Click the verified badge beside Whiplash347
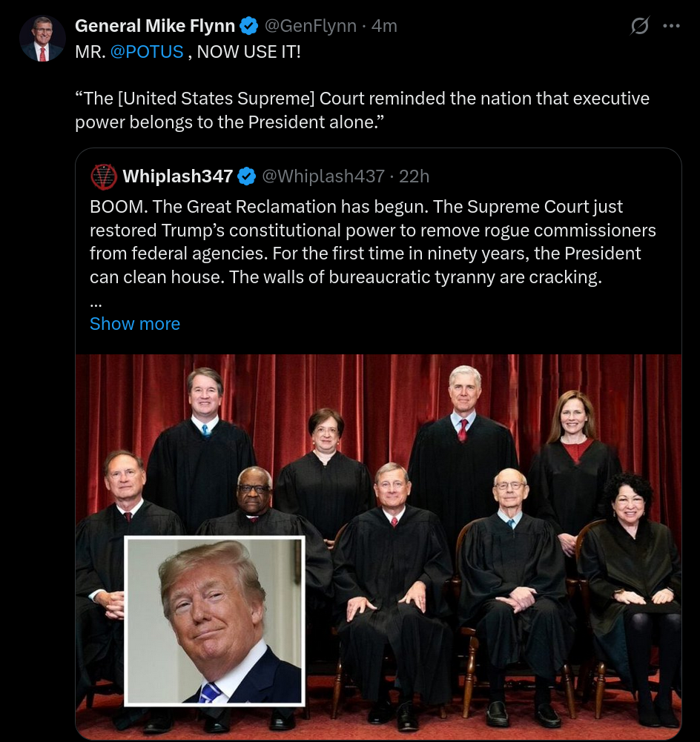Viewport: 700px width, 742px height. pos(247,176)
